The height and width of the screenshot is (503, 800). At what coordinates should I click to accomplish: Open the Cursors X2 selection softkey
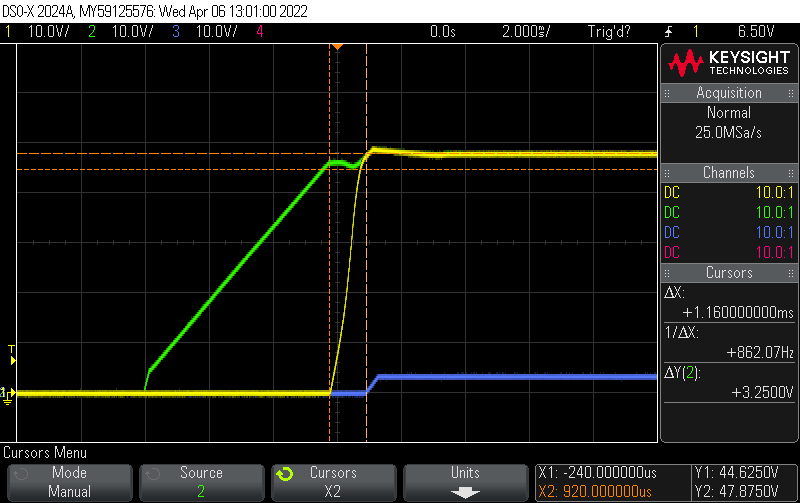[333, 481]
